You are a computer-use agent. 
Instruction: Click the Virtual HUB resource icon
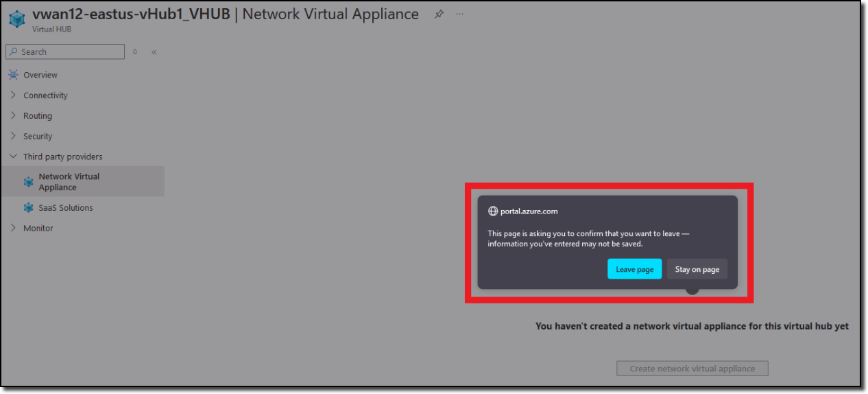point(16,19)
